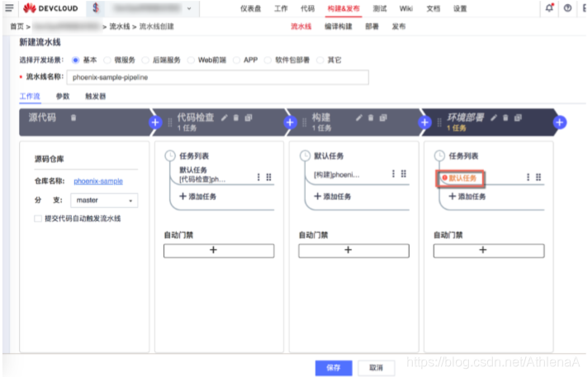Delete the 构建 stage with trash icon
The width and height of the screenshot is (588, 377).
coord(371,118)
